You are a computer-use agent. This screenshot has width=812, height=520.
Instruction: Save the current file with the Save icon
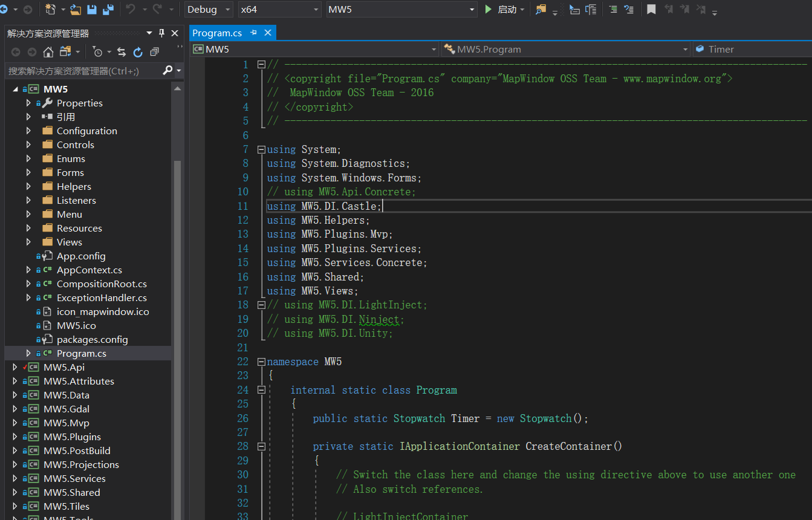coord(92,10)
